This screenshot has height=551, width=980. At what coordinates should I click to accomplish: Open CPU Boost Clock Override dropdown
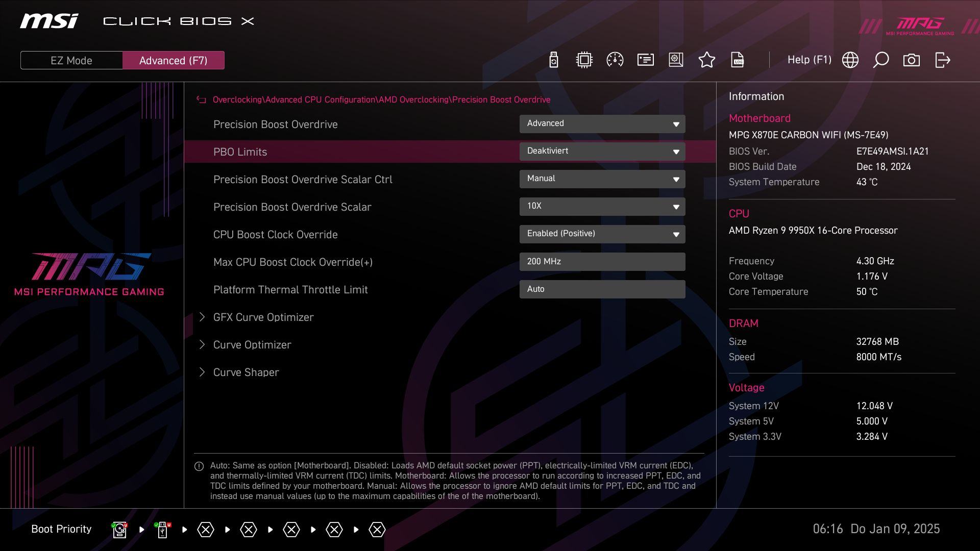click(602, 234)
